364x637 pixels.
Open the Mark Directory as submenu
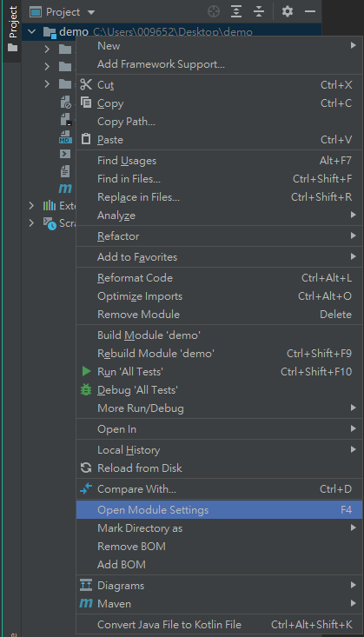point(220,528)
